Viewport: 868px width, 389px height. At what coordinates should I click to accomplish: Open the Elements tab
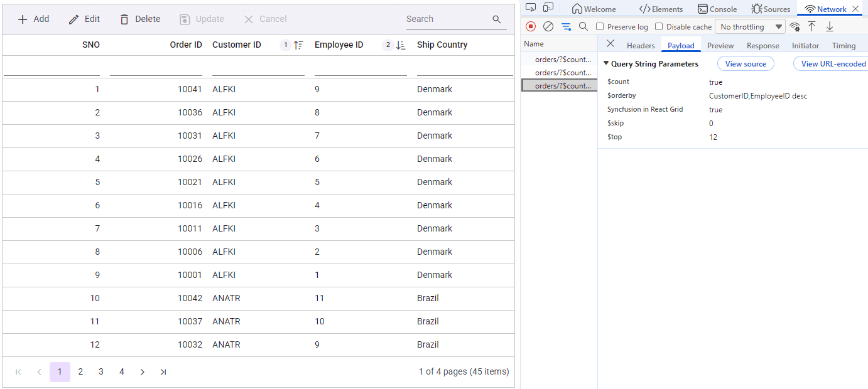tap(661, 9)
